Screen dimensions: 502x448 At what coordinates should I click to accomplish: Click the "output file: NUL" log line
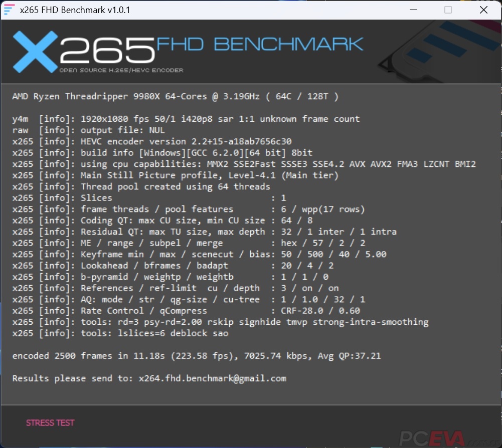(88, 130)
